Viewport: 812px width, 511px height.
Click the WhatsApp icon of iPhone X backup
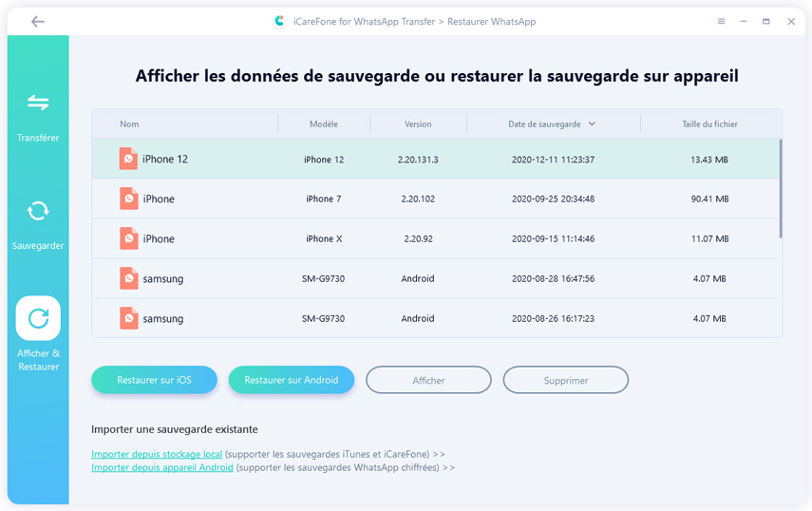(128, 238)
